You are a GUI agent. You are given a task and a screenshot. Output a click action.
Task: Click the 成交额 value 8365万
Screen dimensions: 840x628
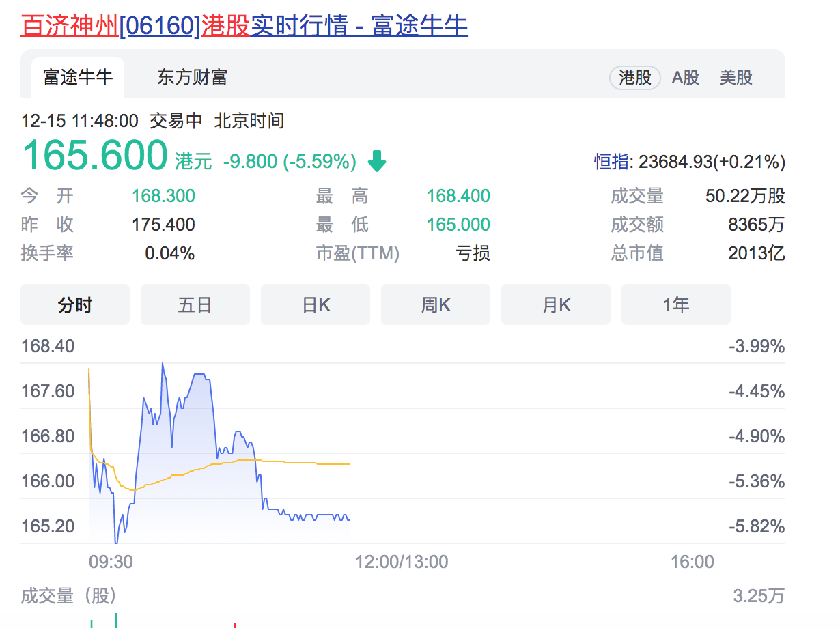pos(757,225)
